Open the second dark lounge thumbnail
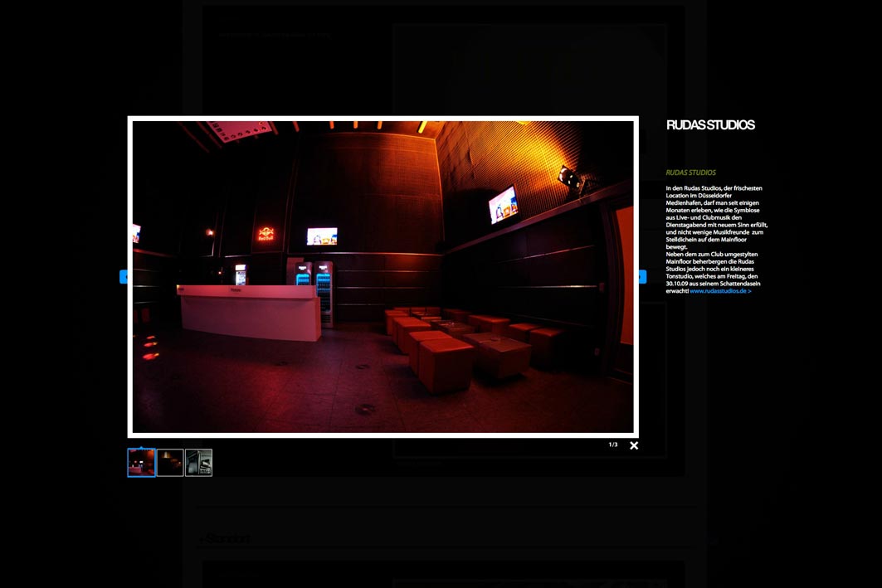Image resolution: width=882 pixels, height=588 pixels. coord(169,462)
